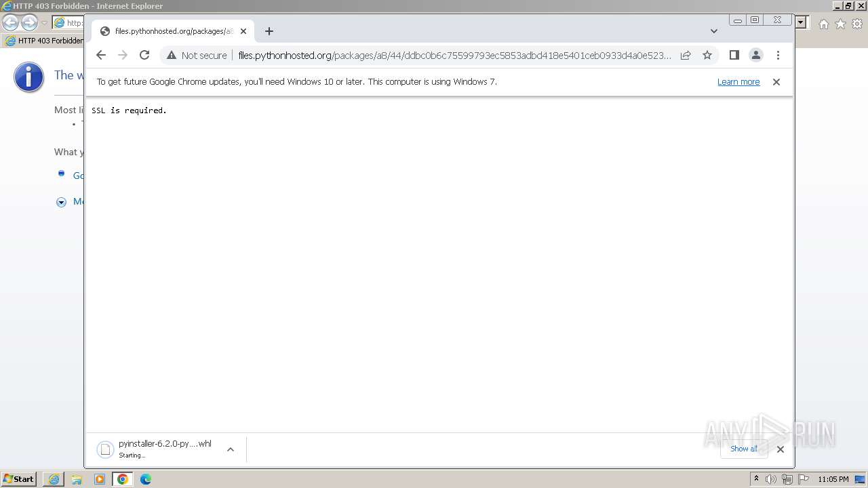Image resolution: width=868 pixels, height=488 pixels.
Task: Click the Not secure warning icon
Action: (171, 55)
